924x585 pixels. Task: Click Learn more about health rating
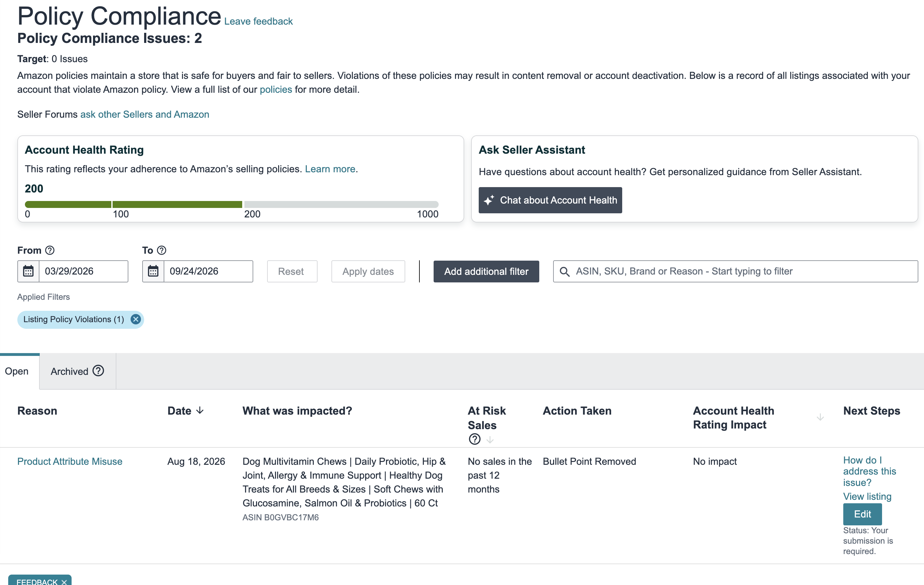click(x=330, y=169)
